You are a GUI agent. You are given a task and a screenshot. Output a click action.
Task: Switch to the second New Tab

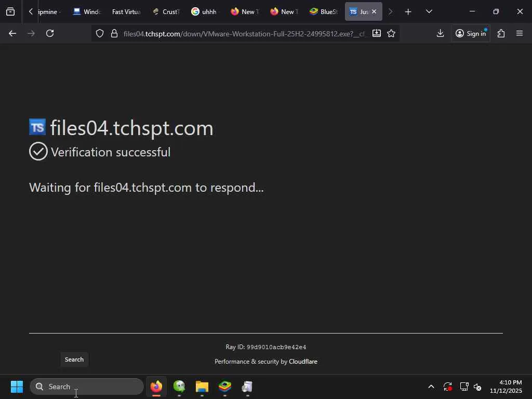[x=284, y=11]
